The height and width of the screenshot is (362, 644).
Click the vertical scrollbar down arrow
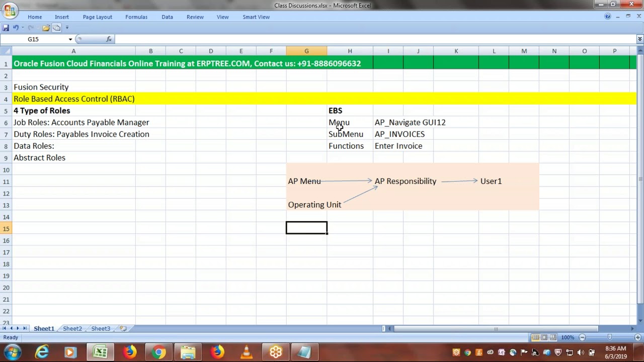[640, 320]
